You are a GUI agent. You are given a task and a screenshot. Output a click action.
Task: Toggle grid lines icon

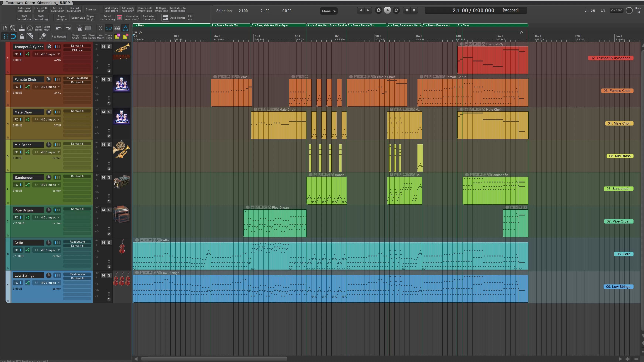click(5, 37)
